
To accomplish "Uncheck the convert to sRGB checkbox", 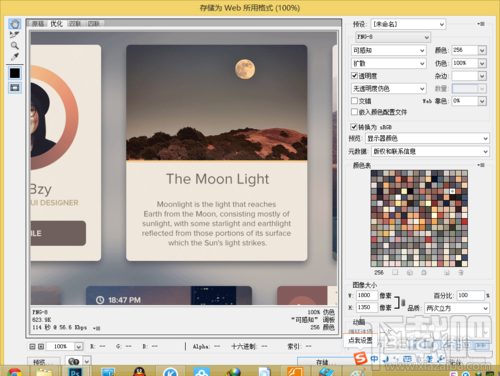I will pyautogui.click(x=354, y=127).
